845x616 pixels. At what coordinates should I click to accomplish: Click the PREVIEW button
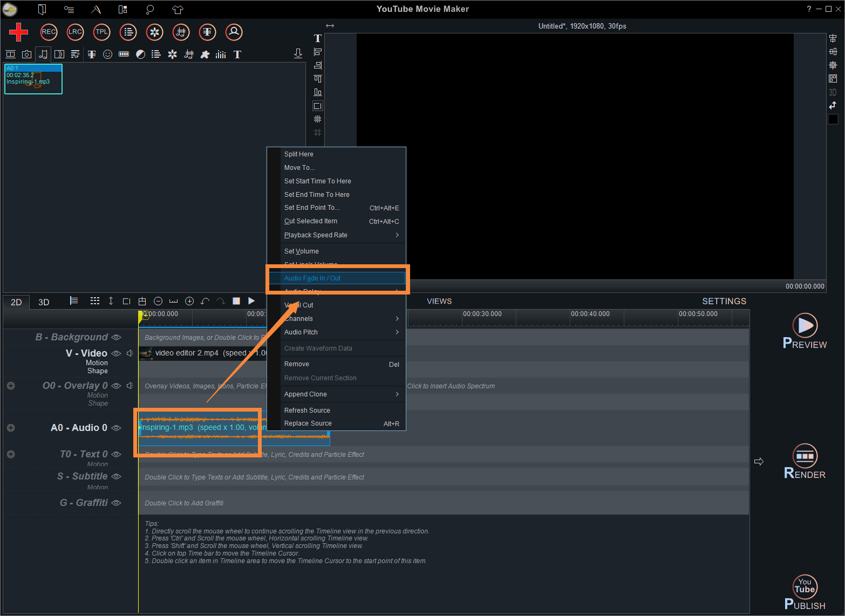tap(805, 331)
